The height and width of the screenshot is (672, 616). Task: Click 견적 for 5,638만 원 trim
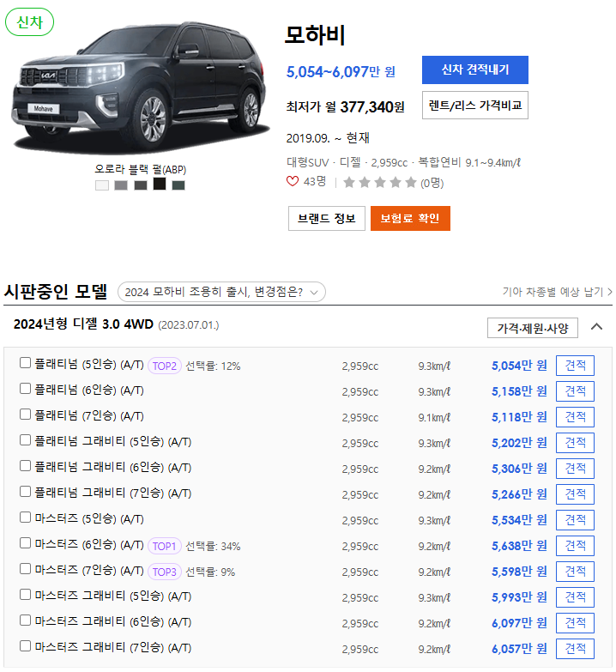(x=575, y=546)
